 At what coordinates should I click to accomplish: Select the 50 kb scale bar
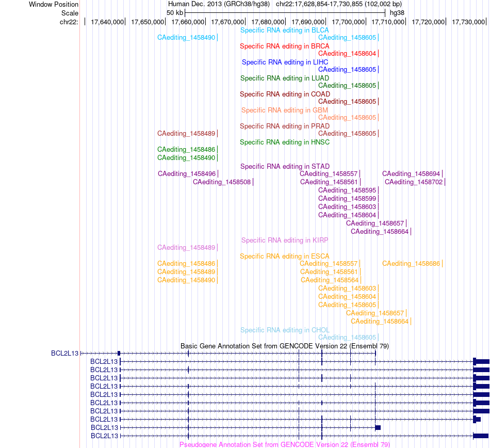(285, 13)
